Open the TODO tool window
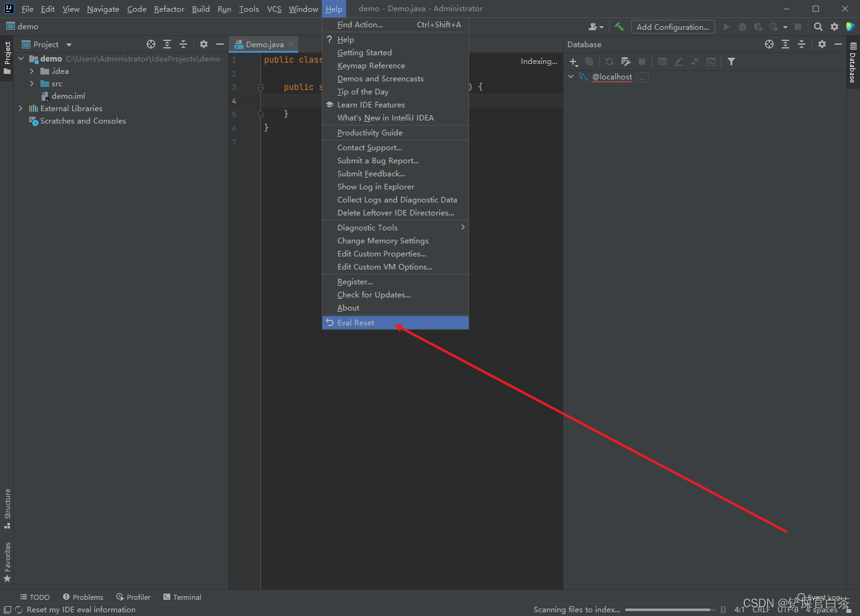The height and width of the screenshot is (616, 860). 35,597
